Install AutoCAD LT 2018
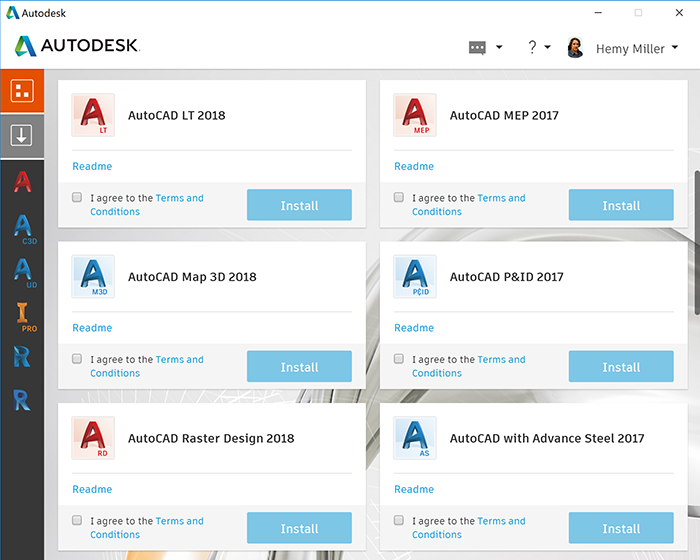Viewport: 700px width, 560px height. point(299,205)
